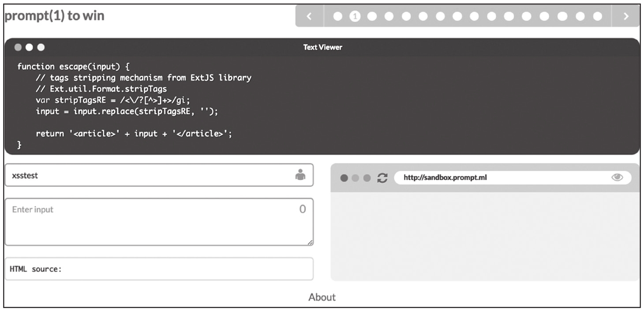
Task: Click the dark leftmost dot in the sandbox browser bar
Action: pyautogui.click(x=344, y=178)
